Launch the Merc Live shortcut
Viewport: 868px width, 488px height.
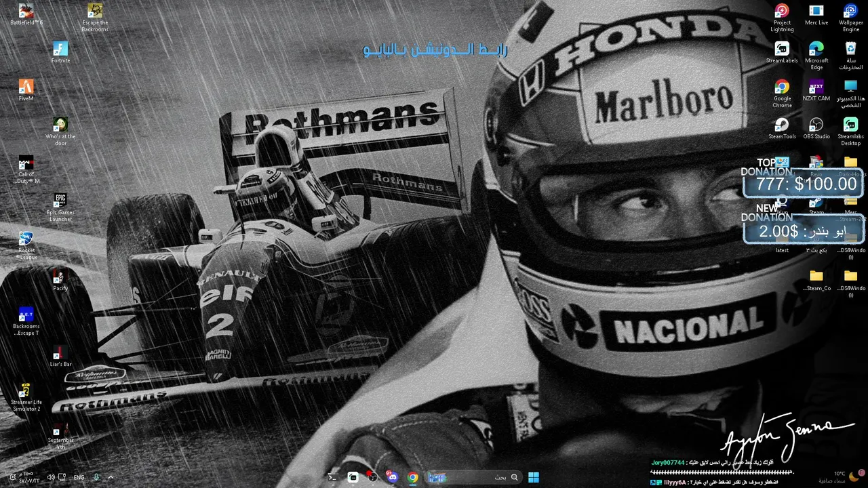click(816, 14)
